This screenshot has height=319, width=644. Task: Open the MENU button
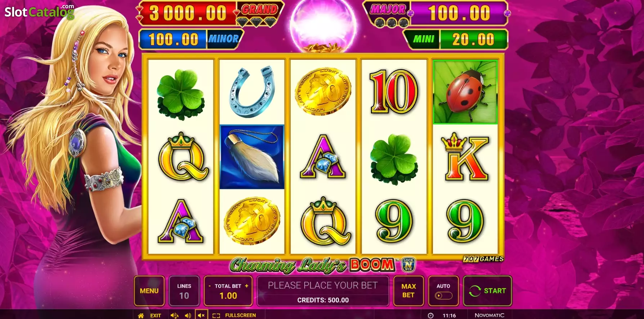coord(149,291)
